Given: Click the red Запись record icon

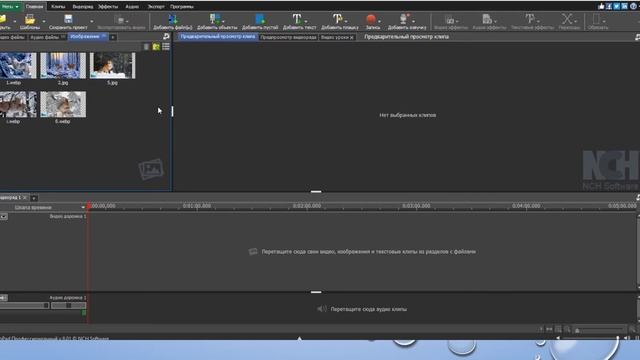Looking at the screenshot, I should pos(371,19).
